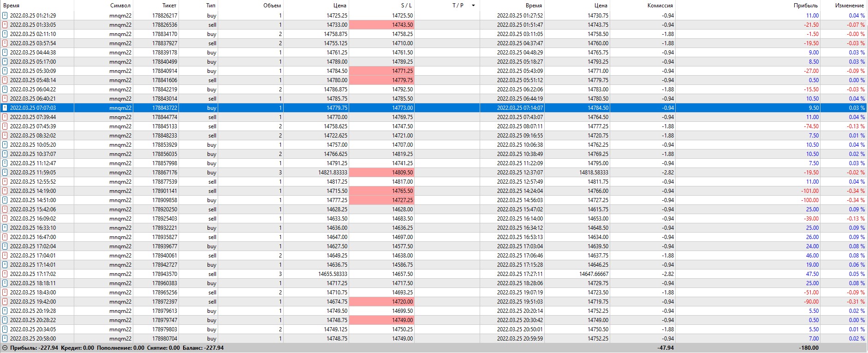Click the Прибыль column header

806,6
